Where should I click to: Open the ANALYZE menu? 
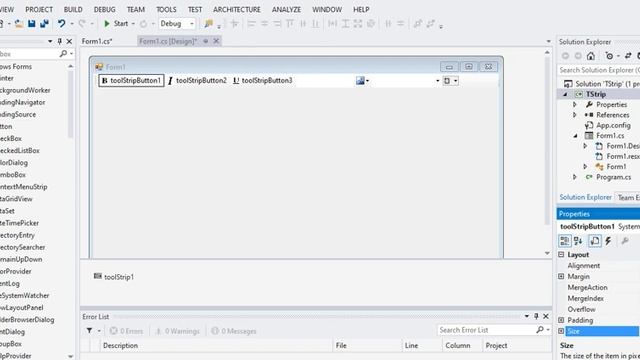pos(286,9)
